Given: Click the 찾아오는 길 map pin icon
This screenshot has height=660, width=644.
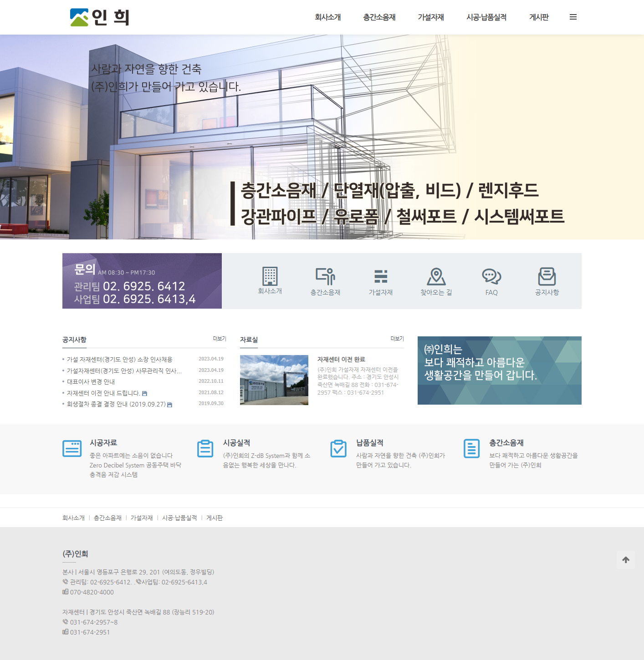Looking at the screenshot, I should tap(436, 277).
